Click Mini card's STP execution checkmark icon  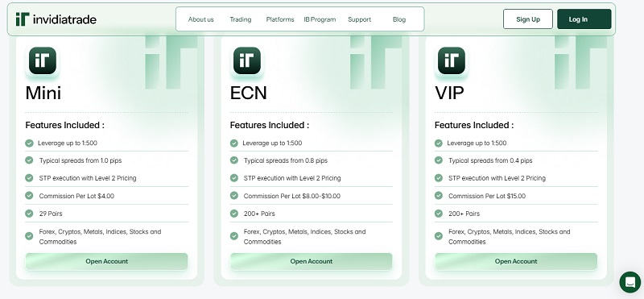coord(29,177)
